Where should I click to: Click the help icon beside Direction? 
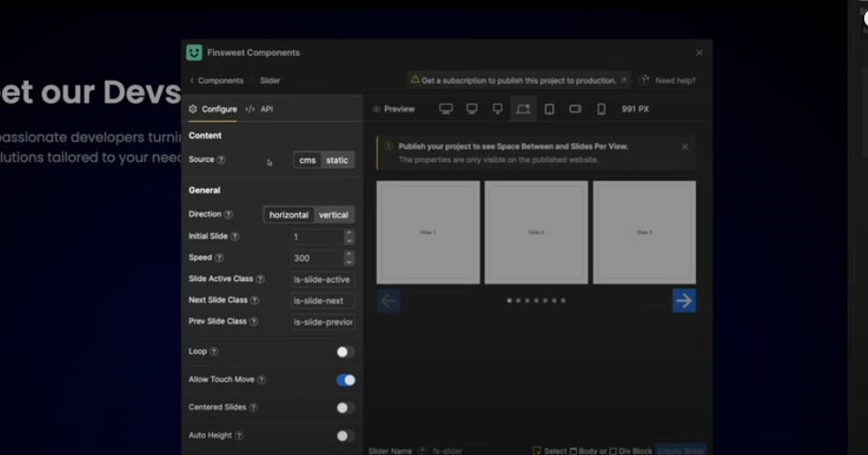pos(228,214)
